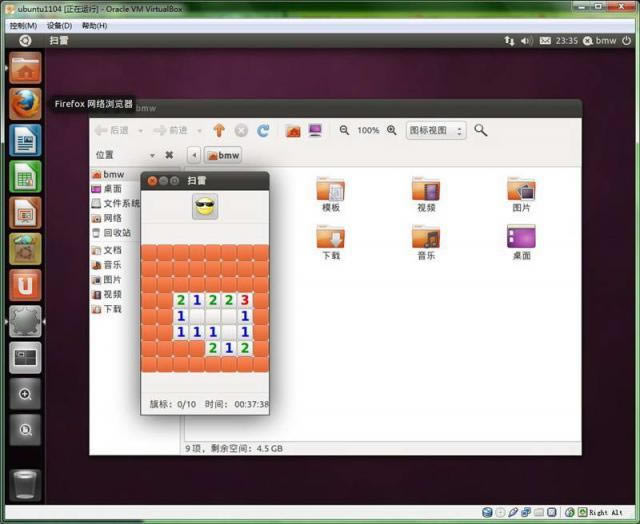Expand the 位置 sidebar selector dropdown
Image resolution: width=640 pixels, height=524 pixels.
[x=152, y=155]
